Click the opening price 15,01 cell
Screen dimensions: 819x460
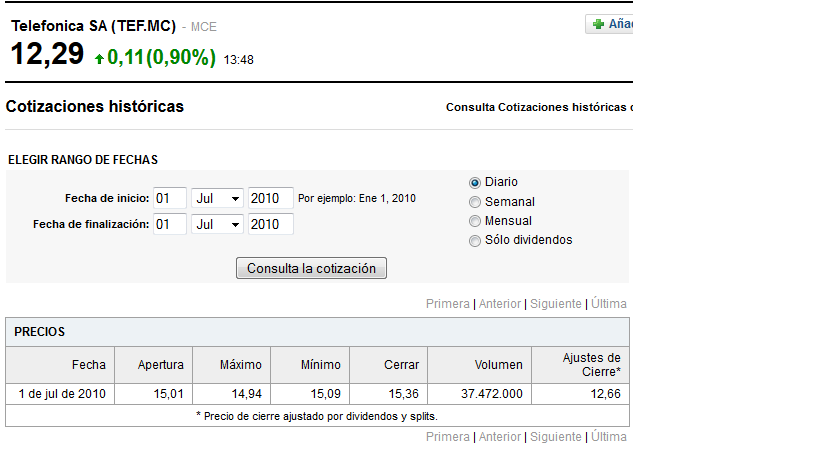[154, 394]
